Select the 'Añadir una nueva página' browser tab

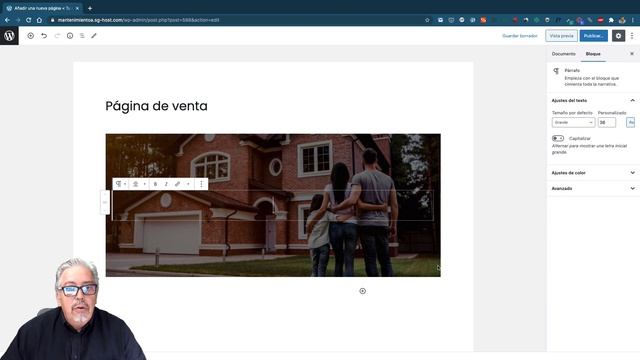(41, 8)
